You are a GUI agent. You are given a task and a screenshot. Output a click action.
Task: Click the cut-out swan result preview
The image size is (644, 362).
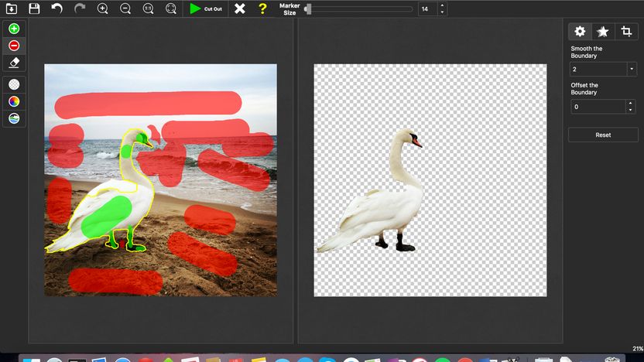[430, 179]
